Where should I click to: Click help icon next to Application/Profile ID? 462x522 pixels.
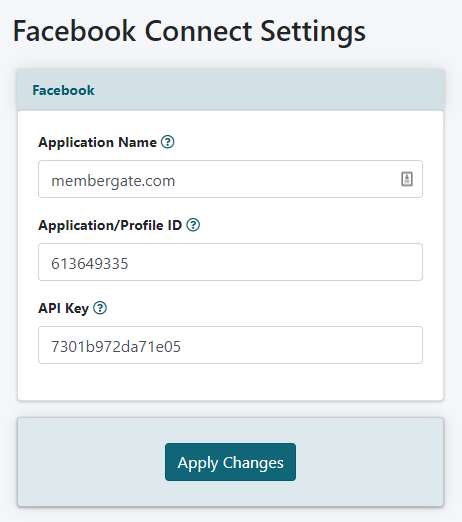(x=193, y=225)
